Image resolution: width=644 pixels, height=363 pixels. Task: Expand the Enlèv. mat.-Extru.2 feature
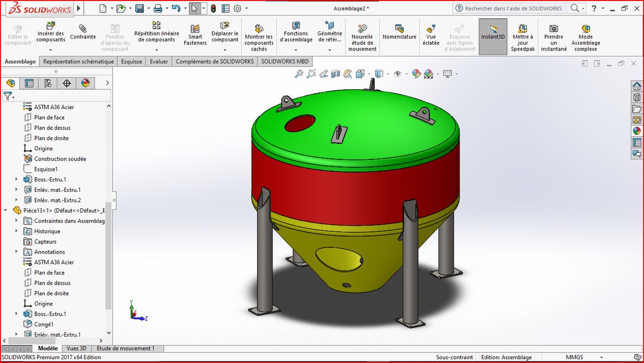pyautogui.click(x=16, y=200)
